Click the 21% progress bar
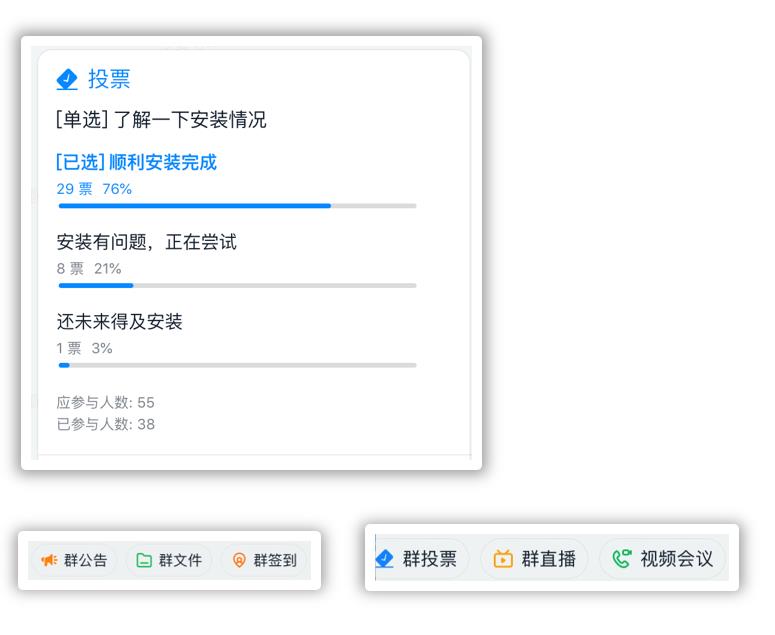This screenshot has height=635, width=775. tap(237, 286)
